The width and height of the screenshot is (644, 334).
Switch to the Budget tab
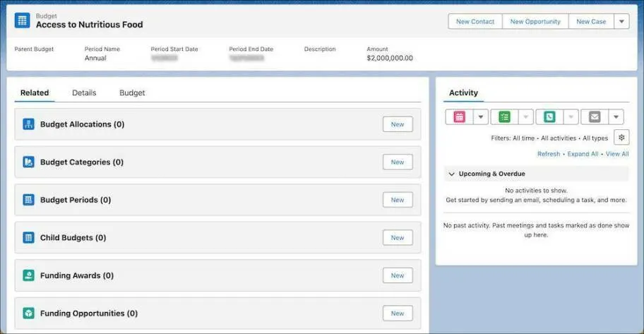[x=132, y=93]
